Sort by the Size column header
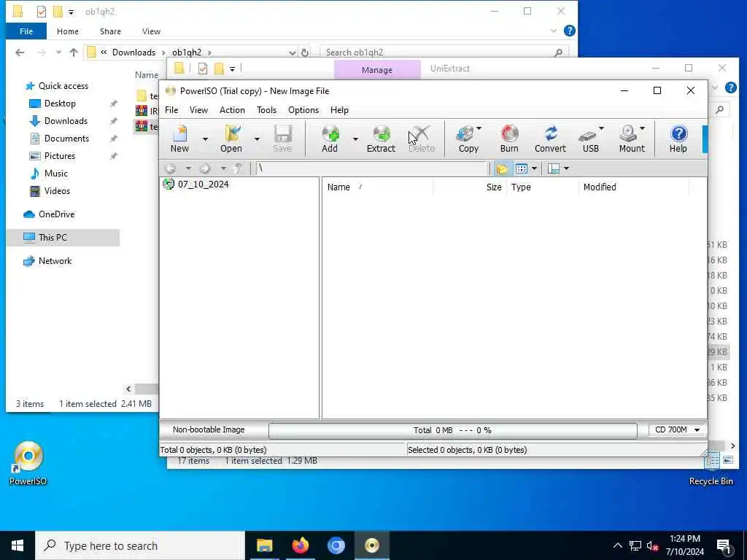Image resolution: width=747 pixels, height=560 pixels. pos(469,187)
